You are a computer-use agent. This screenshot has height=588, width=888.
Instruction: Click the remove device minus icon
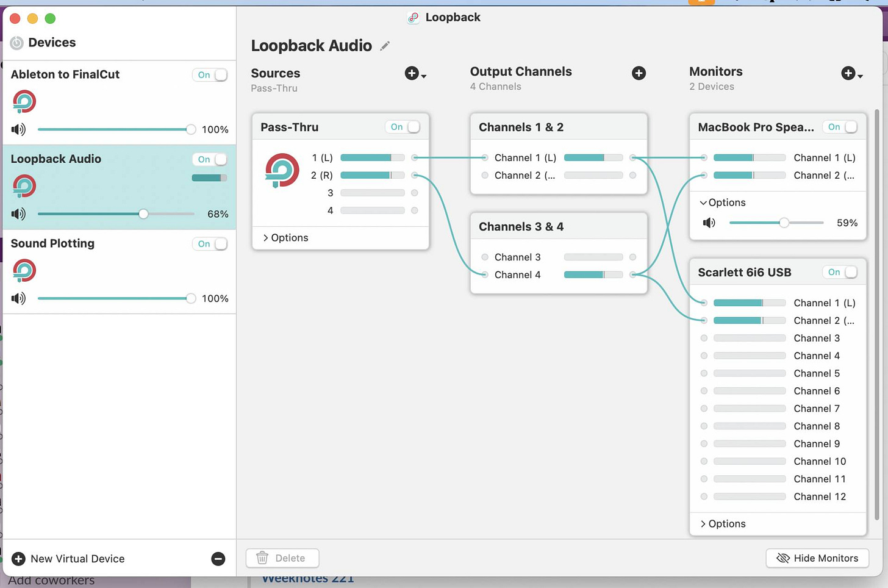(x=218, y=559)
